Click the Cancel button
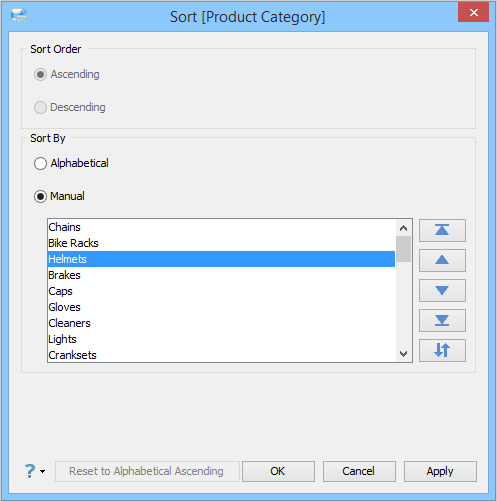The image size is (497, 502). pos(359,471)
